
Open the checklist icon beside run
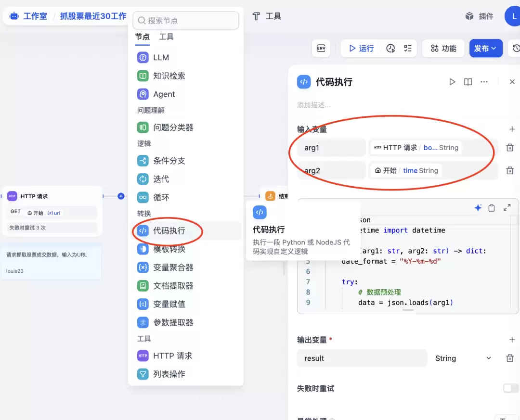point(408,49)
